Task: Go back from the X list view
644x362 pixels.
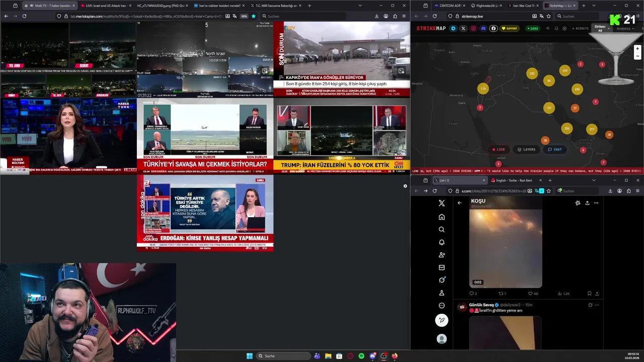Action: tap(459, 203)
